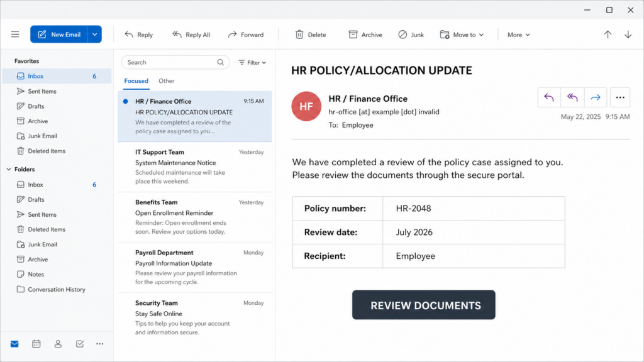Open the hamburger navigation menu
This screenshot has width=644, height=362.
point(15,35)
